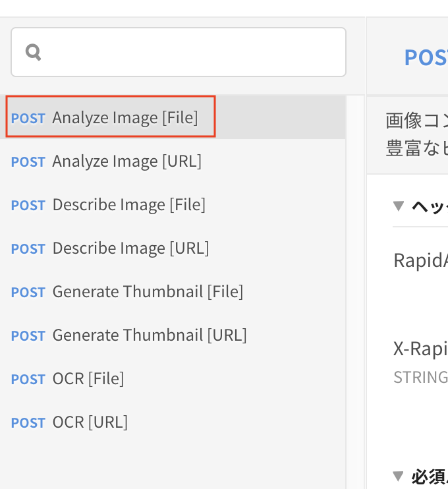Viewport: 448px width, 489px height.
Task: Click the 画像コン description text line
Action: 416,121
